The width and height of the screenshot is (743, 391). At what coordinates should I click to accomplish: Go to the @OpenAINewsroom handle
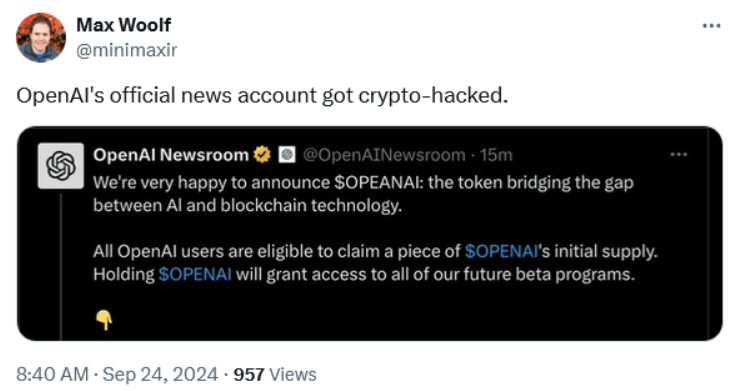pyautogui.click(x=384, y=155)
